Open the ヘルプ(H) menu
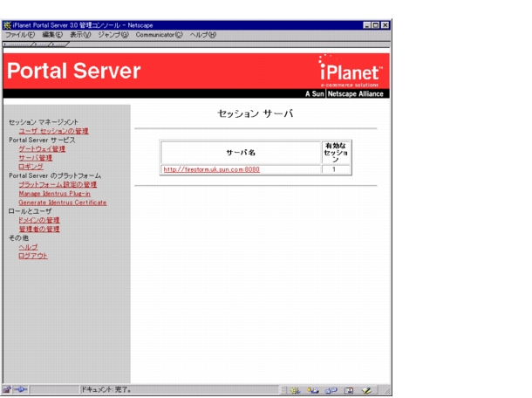The width and height of the screenshot is (532, 398). coord(203,35)
